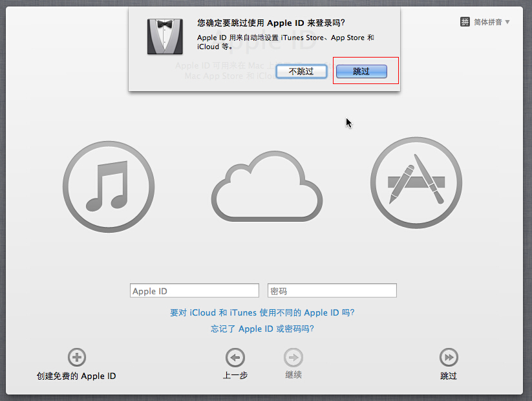The height and width of the screenshot is (401, 532).
Task: Open link about different Apple ID for iCloud and iTunes
Action: (262, 312)
